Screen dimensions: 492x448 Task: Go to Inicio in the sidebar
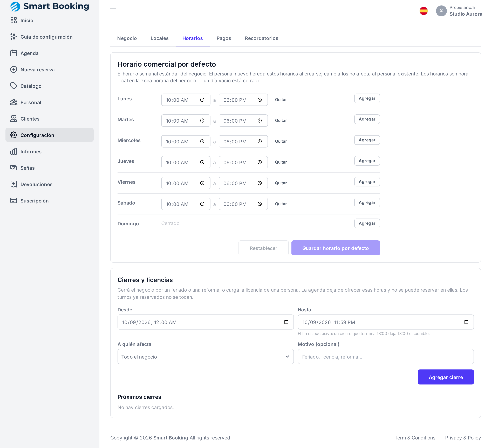pyautogui.click(x=50, y=20)
